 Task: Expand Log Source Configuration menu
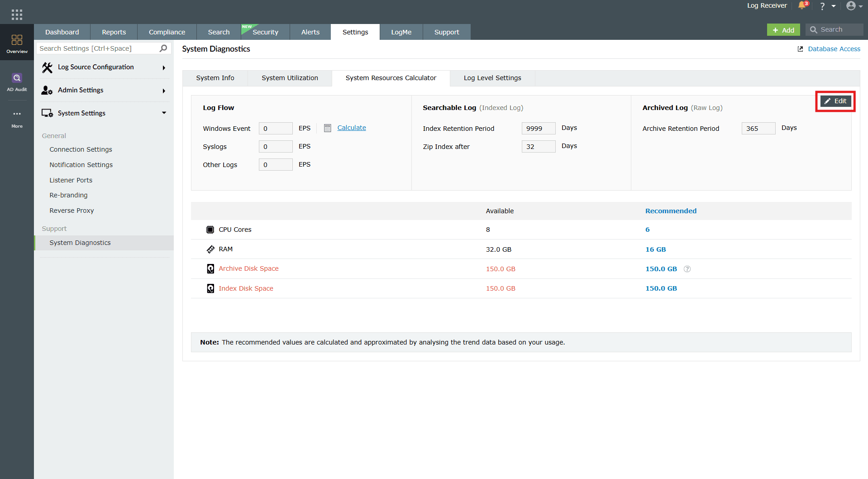(x=104, y=67)
